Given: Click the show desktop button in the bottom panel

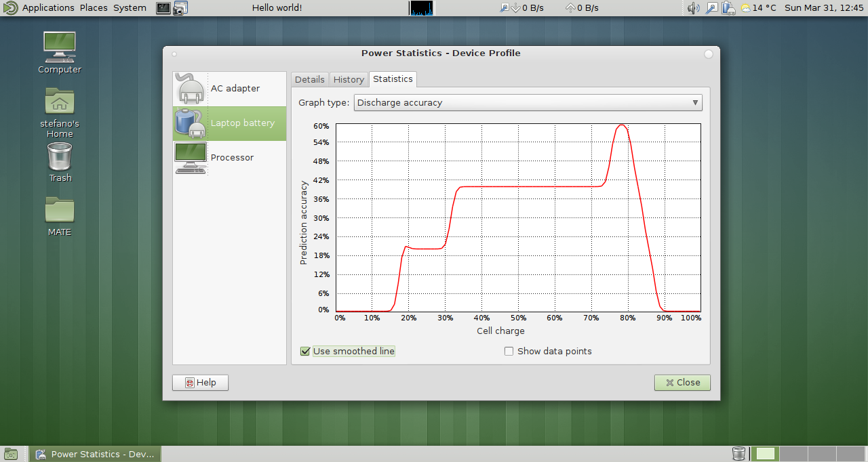Looking at the screenshot, I should [10, 454].
